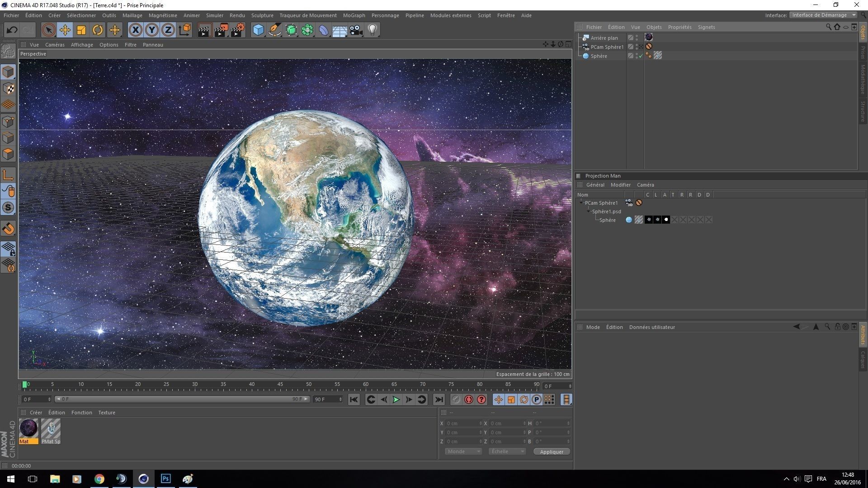Screen dimensions: 868x488
Task: Open the Rendu menu
Action: pyautogui.click(x=237, y=15)
